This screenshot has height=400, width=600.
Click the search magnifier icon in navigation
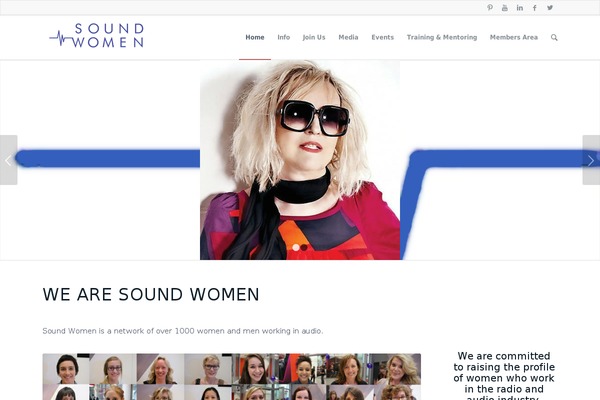coord(554,37)
